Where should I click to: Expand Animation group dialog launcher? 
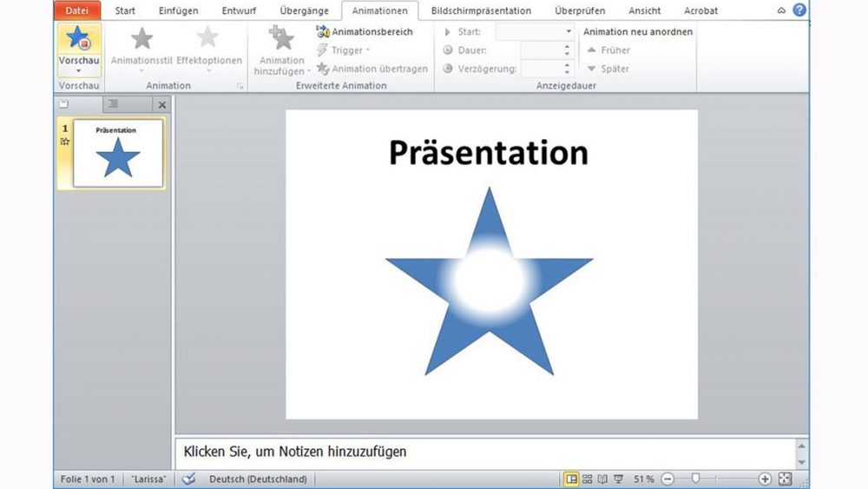[x=240, y=86]
